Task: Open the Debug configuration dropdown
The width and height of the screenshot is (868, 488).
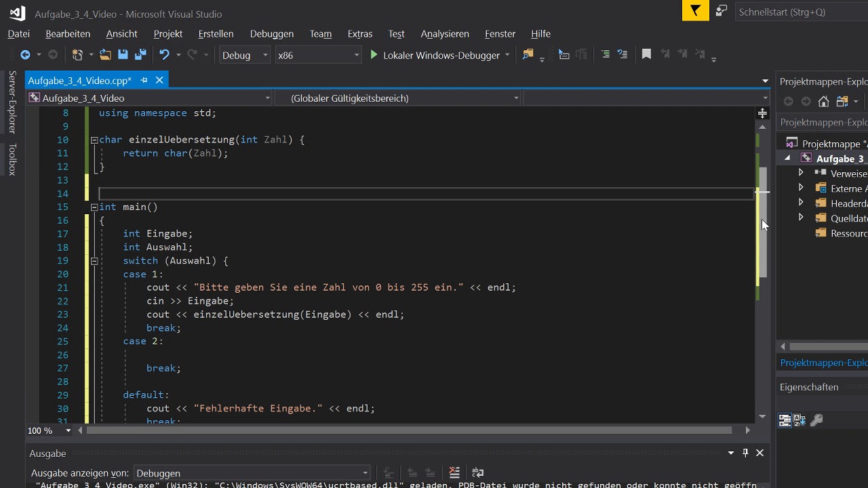Action: (x=265, y=56)
